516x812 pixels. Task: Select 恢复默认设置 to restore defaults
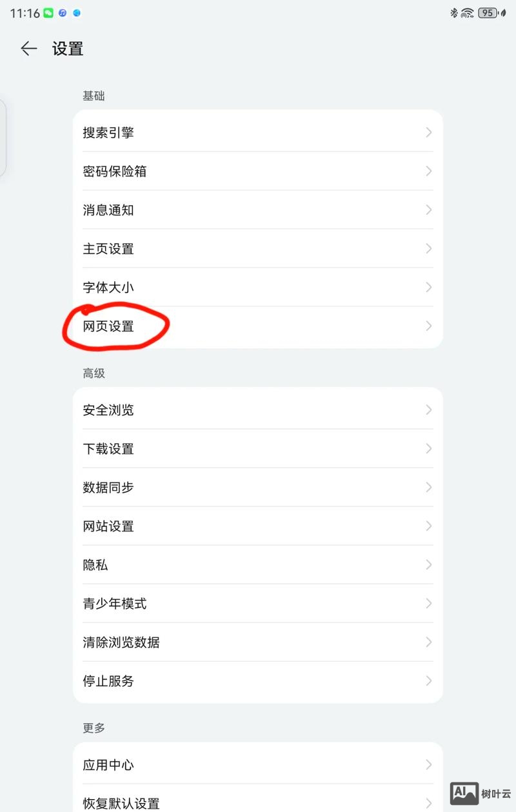(121, 804)
